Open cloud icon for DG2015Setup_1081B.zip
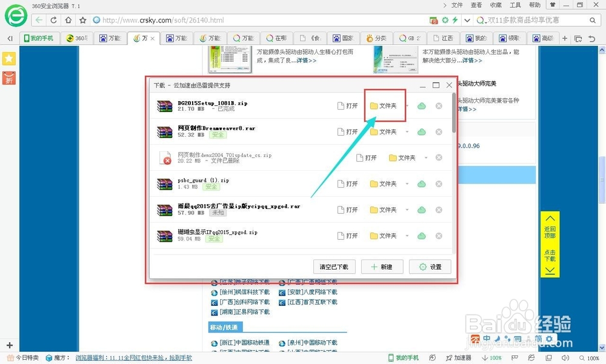This screenshot has width=606, height=364. [422, 106]
